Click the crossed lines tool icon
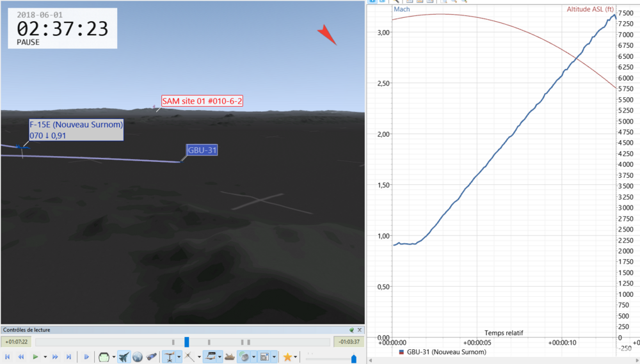Viewport: 640px width, 364px height. click(x=189, y=357)
